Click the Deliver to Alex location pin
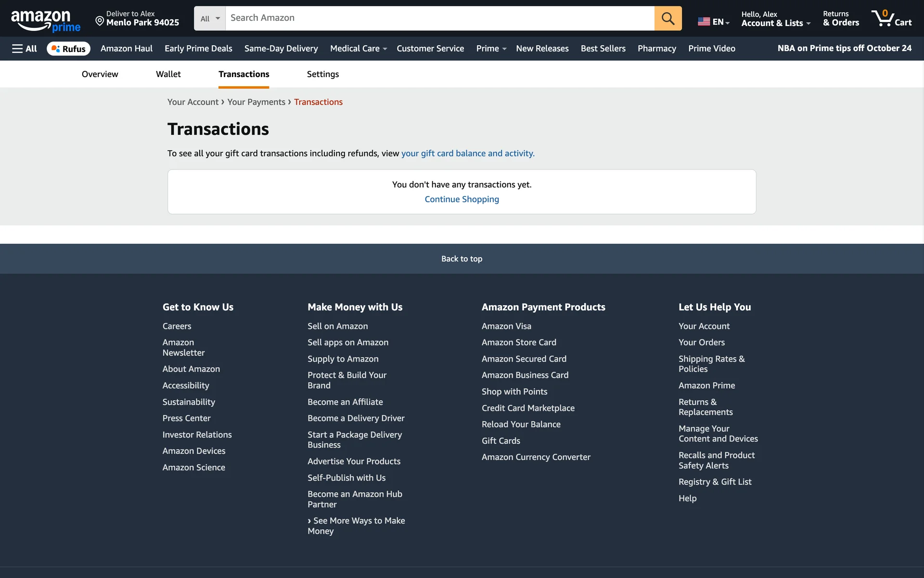Viewport: 924px width, 578px height. click(100, 21)
